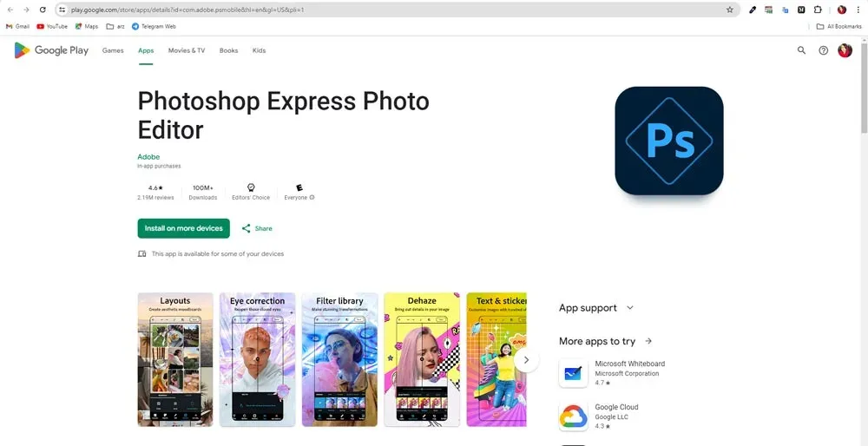Open Microsoft Whiteboard app icon
This screenshot has height=446, width=868.
coord(573,373)
